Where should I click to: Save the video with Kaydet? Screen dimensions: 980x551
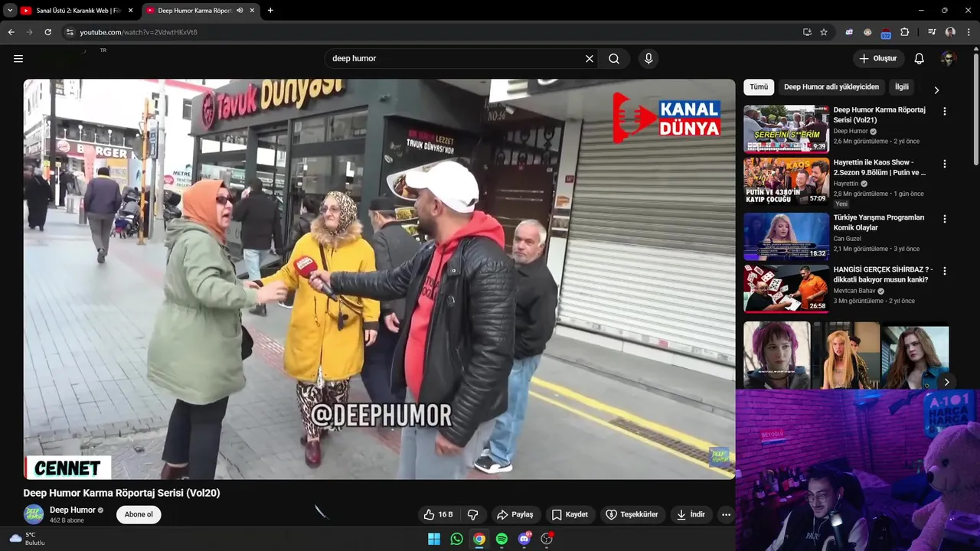(570, 514)
